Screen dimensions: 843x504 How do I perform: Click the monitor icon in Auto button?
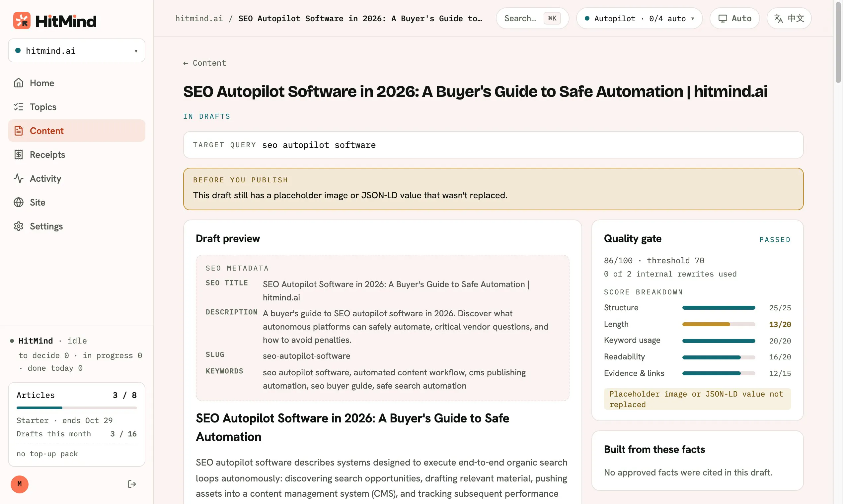click(x=723, y=18)
